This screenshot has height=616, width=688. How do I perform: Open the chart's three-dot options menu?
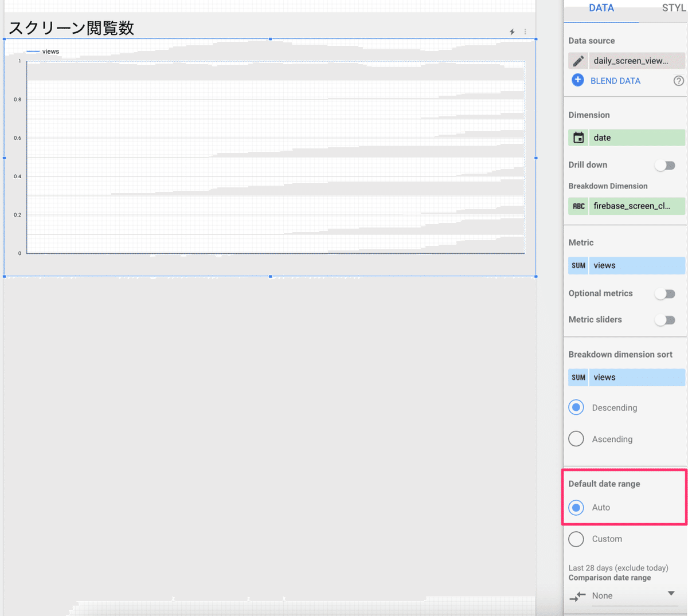[x=525, y=32]
